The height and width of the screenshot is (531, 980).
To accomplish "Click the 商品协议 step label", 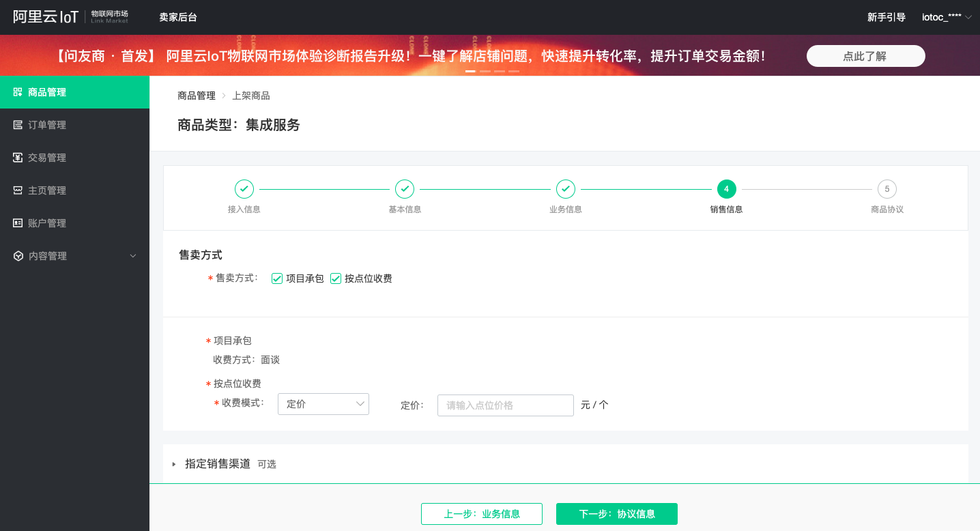I will (887, 210).
